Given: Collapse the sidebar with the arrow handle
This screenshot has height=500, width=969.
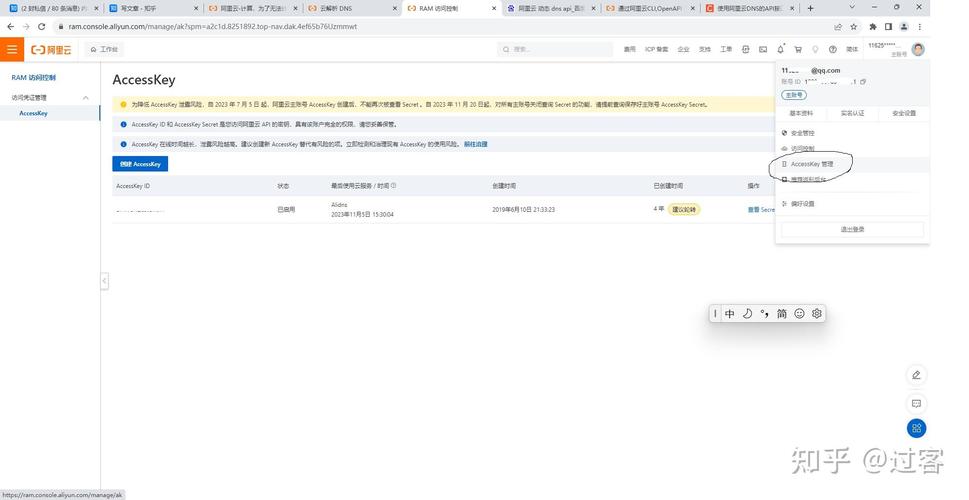Looking at the screenshot, I should tap(104, 281).
